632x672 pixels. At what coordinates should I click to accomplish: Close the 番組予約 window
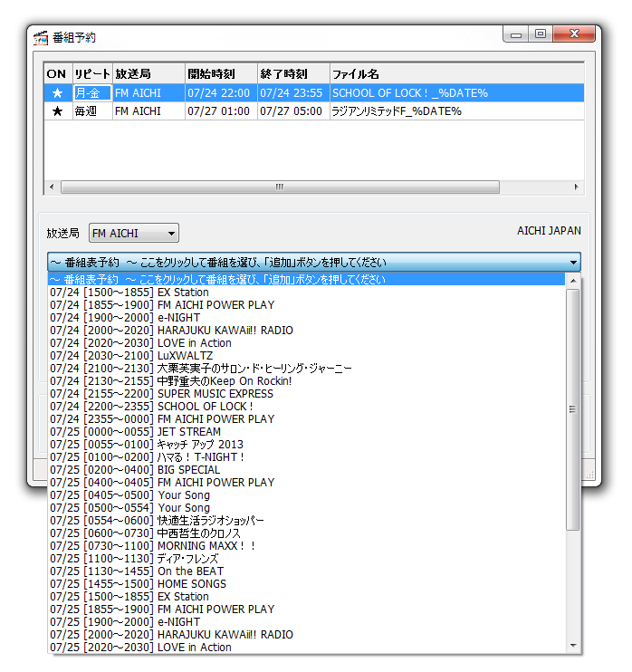coord(574,34)
